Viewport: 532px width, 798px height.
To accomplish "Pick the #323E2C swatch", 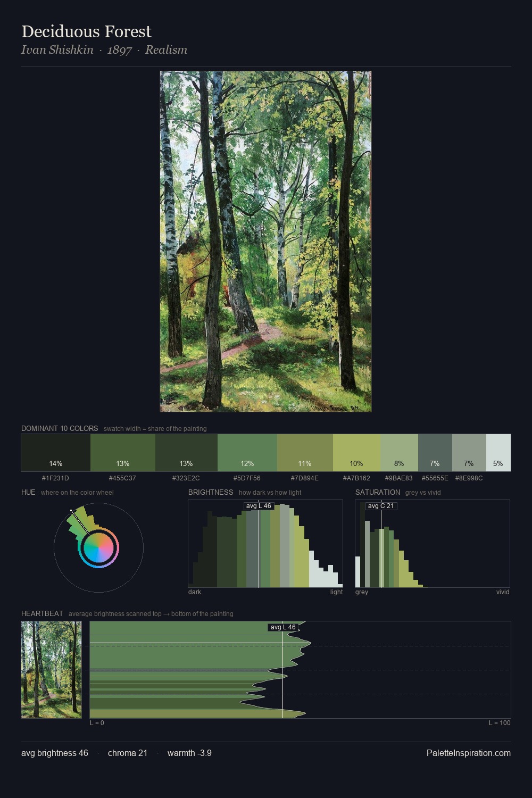I will (x=186, y=453).
